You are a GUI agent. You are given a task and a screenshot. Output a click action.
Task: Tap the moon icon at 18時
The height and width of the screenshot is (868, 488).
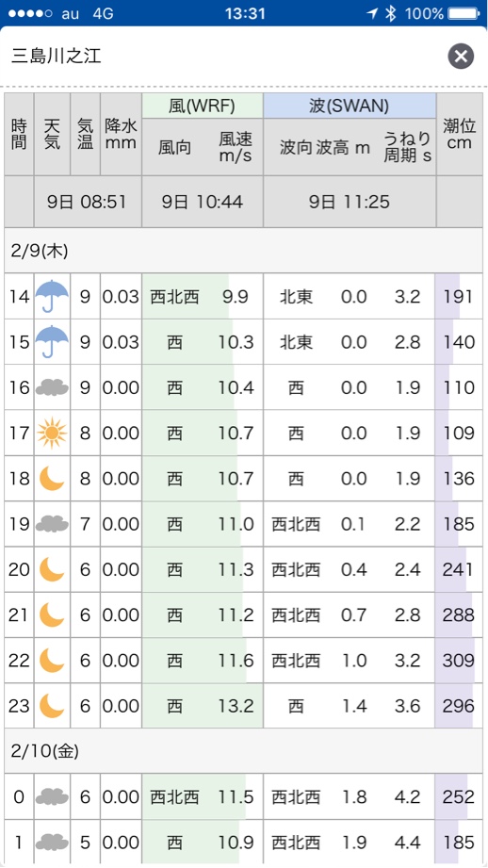pyautogui.click(x=52, y=478)
